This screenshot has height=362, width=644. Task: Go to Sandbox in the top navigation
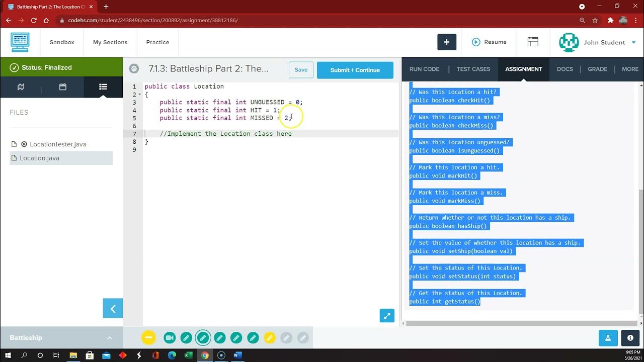[62, 42]
